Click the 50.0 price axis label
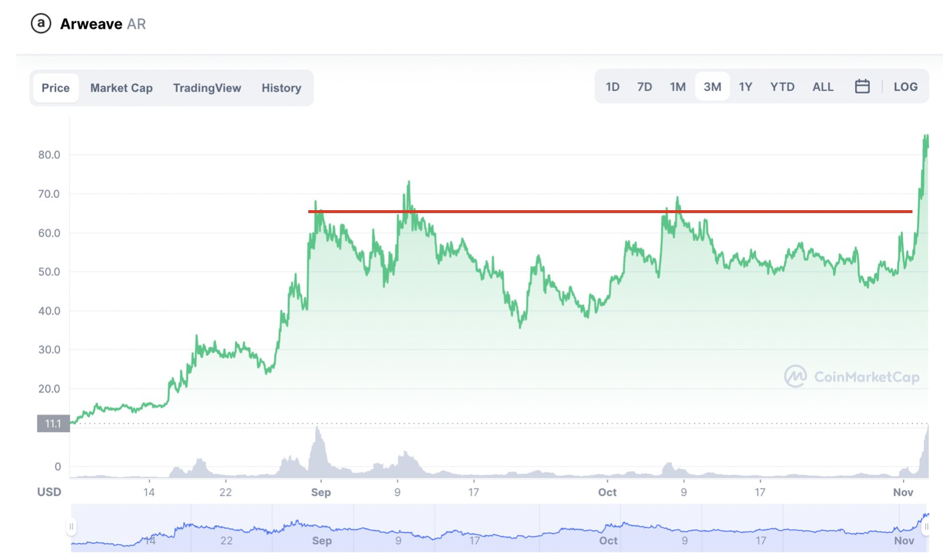 [49, 272]
